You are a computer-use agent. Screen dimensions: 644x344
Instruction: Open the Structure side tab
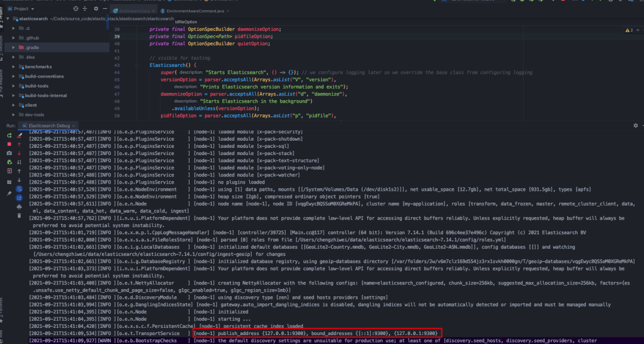tap(2, 48)
